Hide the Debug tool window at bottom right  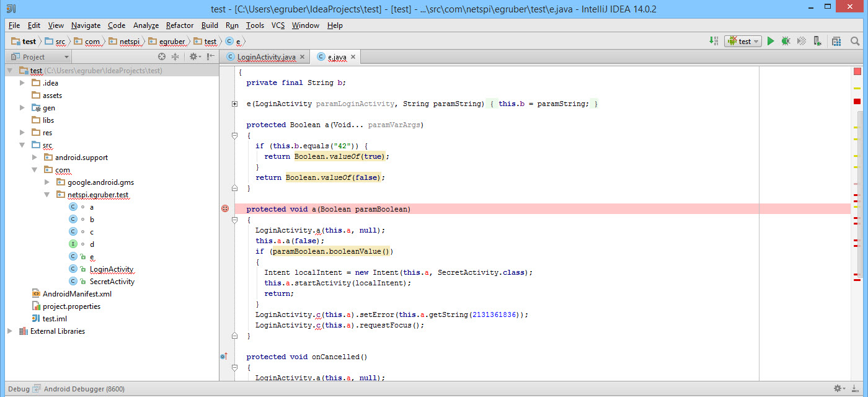(x=856, y=389)
